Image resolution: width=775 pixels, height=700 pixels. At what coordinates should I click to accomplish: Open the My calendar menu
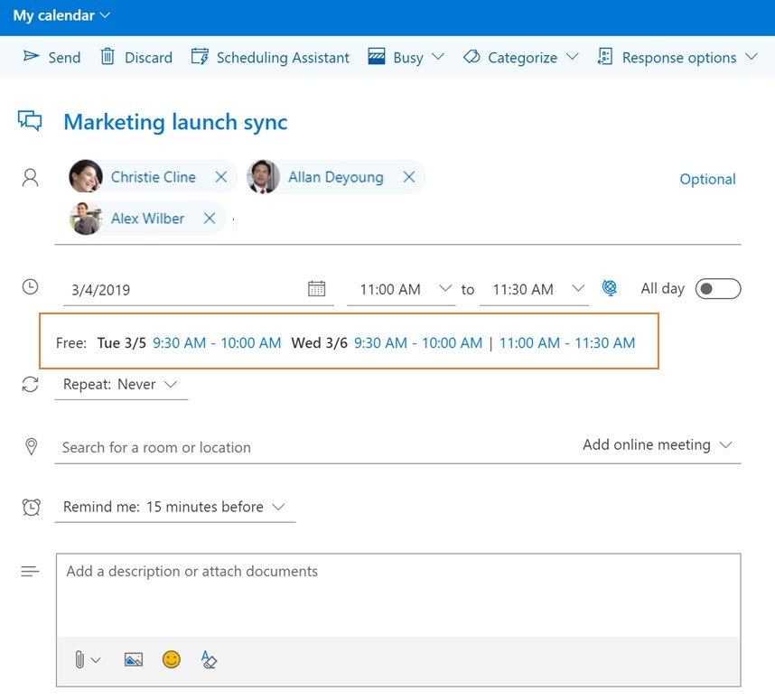(x=61, y=15)
